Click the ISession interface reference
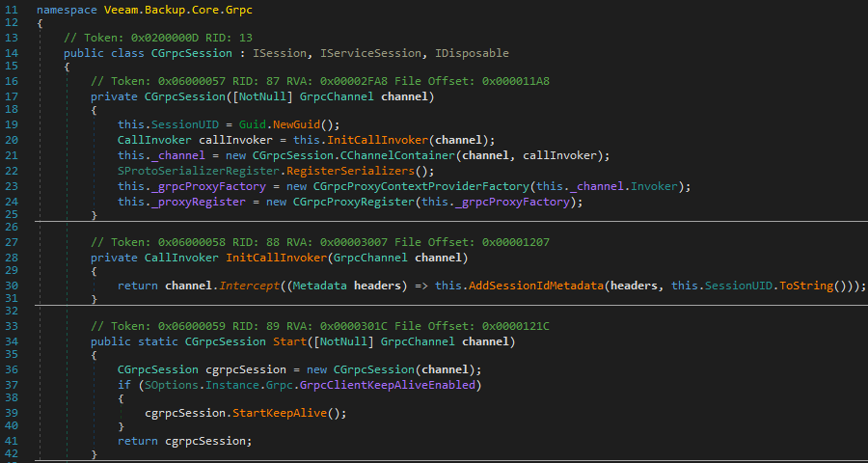This screenshot has width=868, height=463. tap(280, 53)
